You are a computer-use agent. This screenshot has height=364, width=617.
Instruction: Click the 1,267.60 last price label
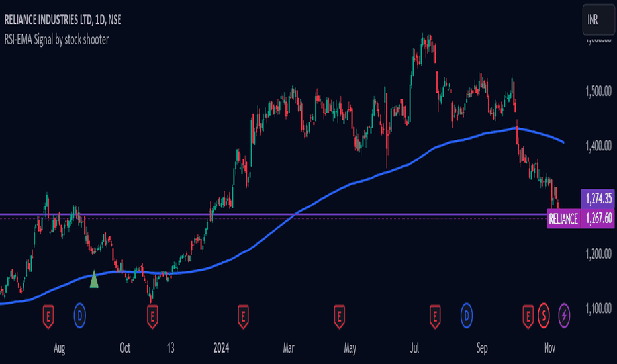click(598, 218)
